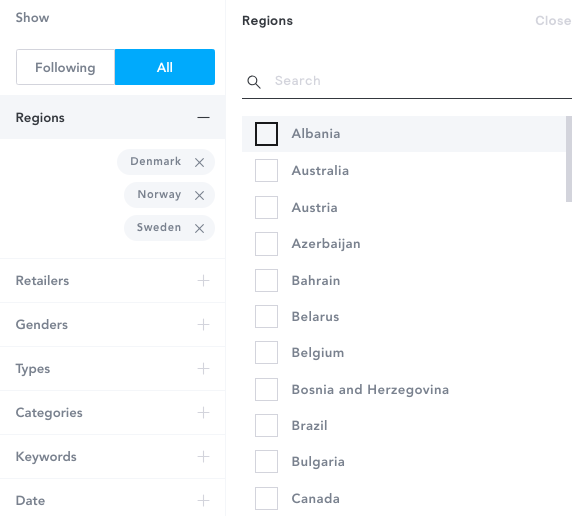Image resolution: width=584 pixels, height=516 pixels.
Task: Check the Albania checkbox
Action: [x=266, y=134]
